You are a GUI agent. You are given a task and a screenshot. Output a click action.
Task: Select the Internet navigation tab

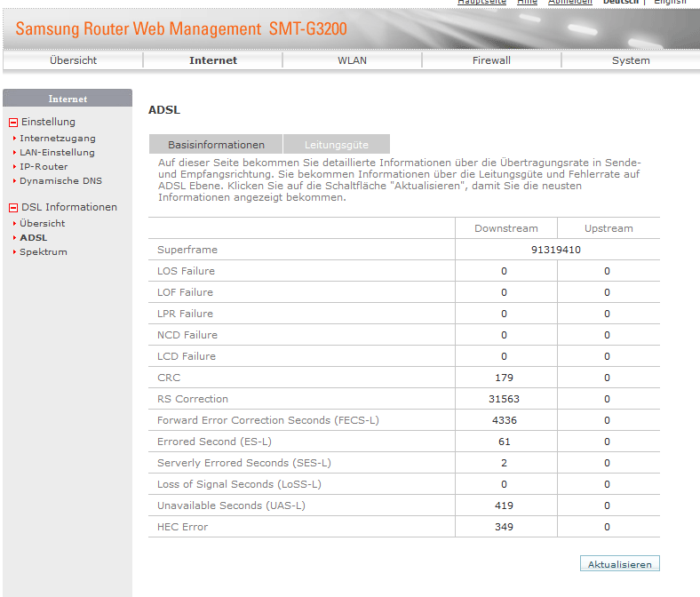[213, 60]
